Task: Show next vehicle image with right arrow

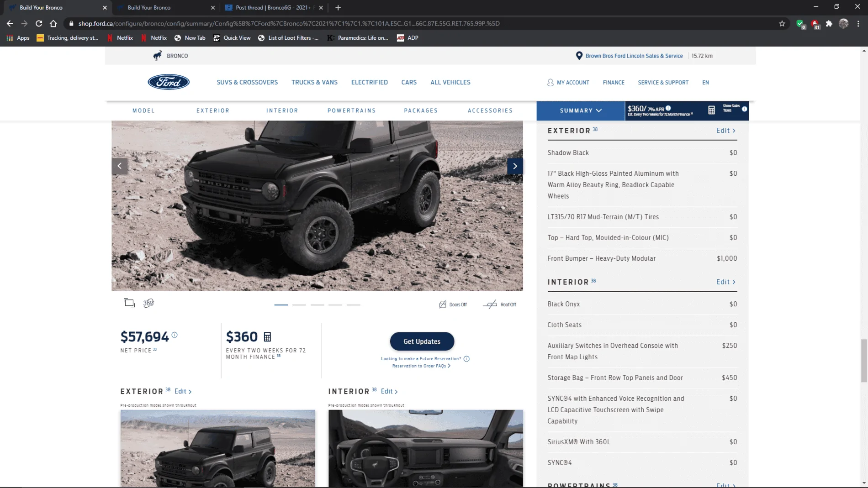Action: point(515,166)
